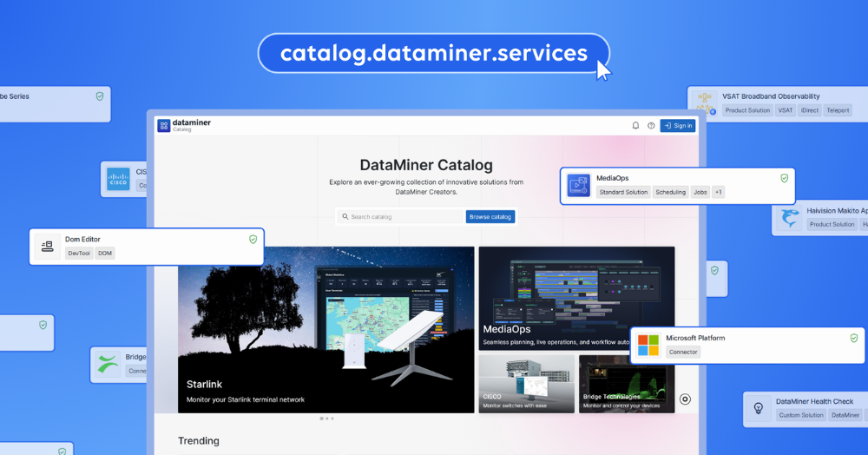The height and width of the screenshot is (455, 868).
Task: Click the Sign in button
Action: (x=678, y=126)
